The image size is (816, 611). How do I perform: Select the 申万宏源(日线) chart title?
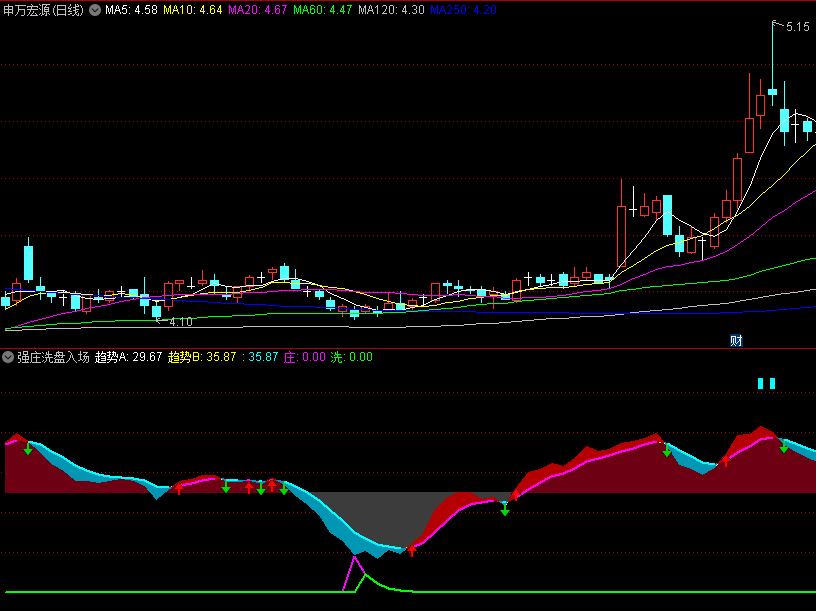click(x=43, y=10)
